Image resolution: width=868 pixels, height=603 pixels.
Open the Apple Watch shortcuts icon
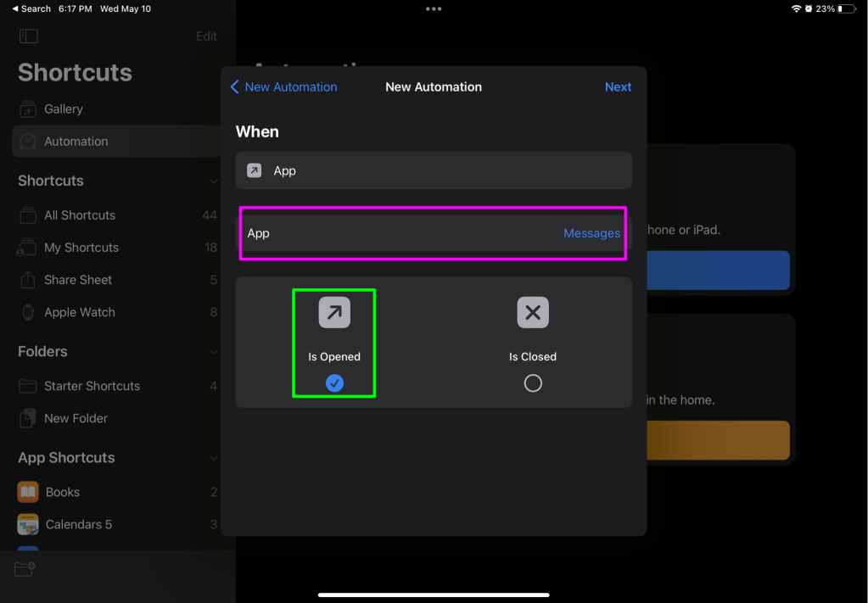pos(29,312)
